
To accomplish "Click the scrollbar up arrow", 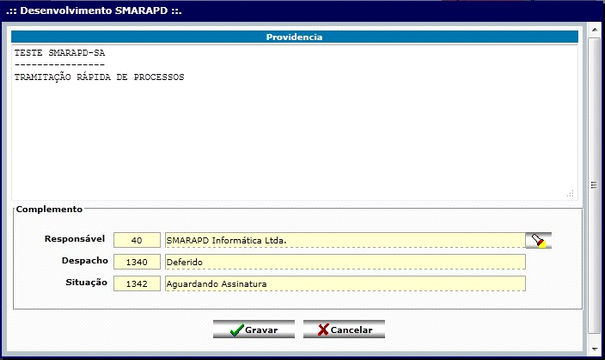I will tap(594, 29).
